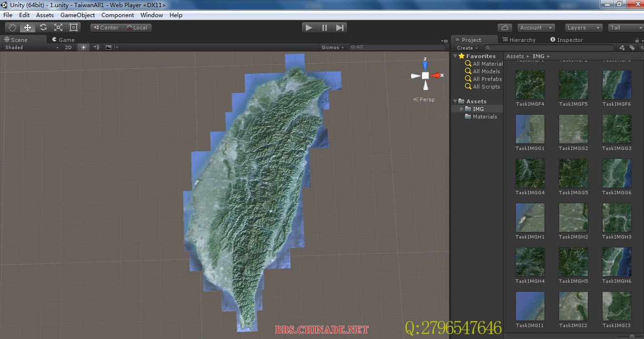
Task: Select the Rotate tool
Action: tap(43, 28)
